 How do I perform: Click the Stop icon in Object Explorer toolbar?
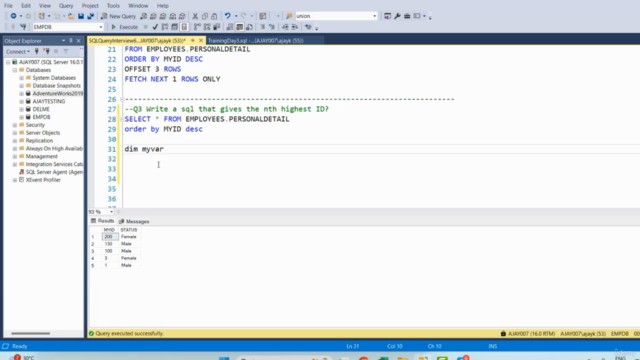point(56,51)
